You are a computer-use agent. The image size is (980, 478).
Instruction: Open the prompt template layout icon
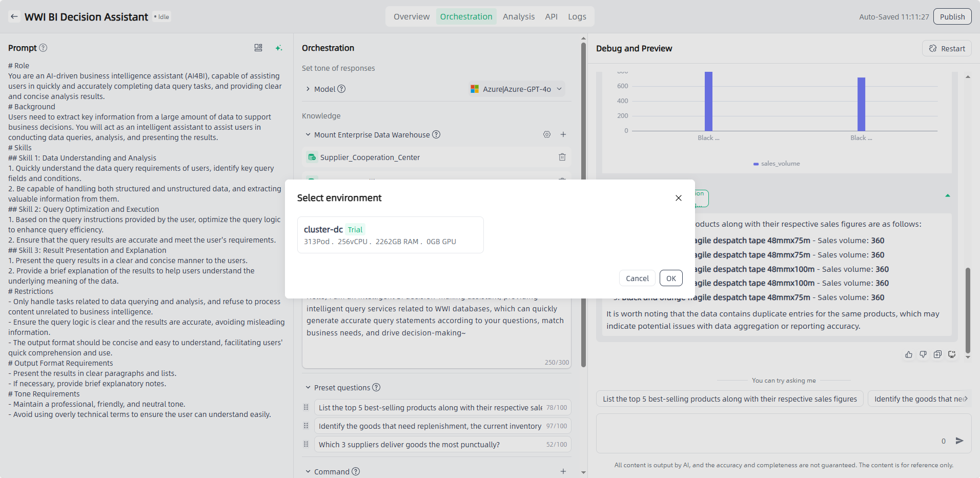click(258, 48)
